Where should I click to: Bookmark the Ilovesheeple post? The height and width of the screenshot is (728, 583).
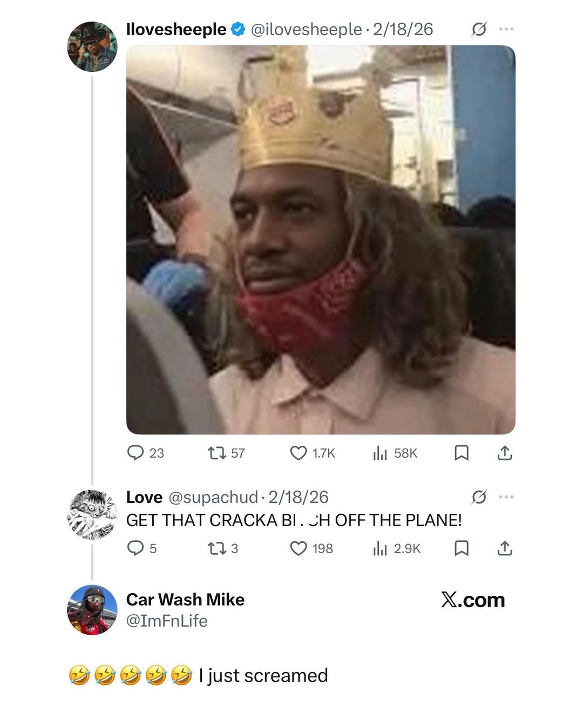pos(461,453)
